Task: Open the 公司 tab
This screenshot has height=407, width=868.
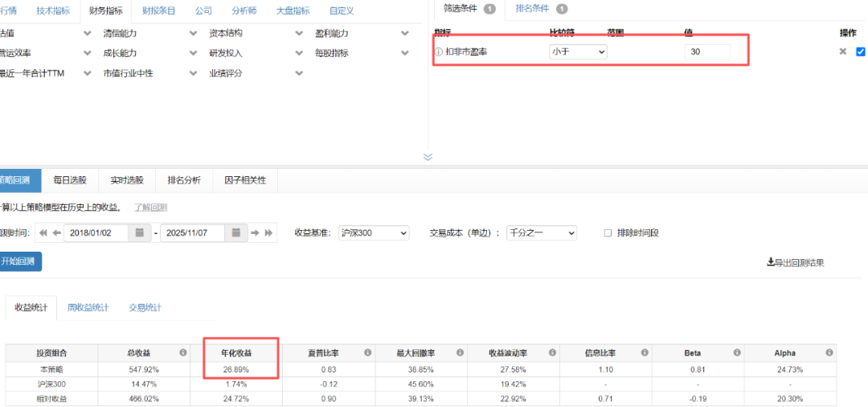Action: pos(203,10)
